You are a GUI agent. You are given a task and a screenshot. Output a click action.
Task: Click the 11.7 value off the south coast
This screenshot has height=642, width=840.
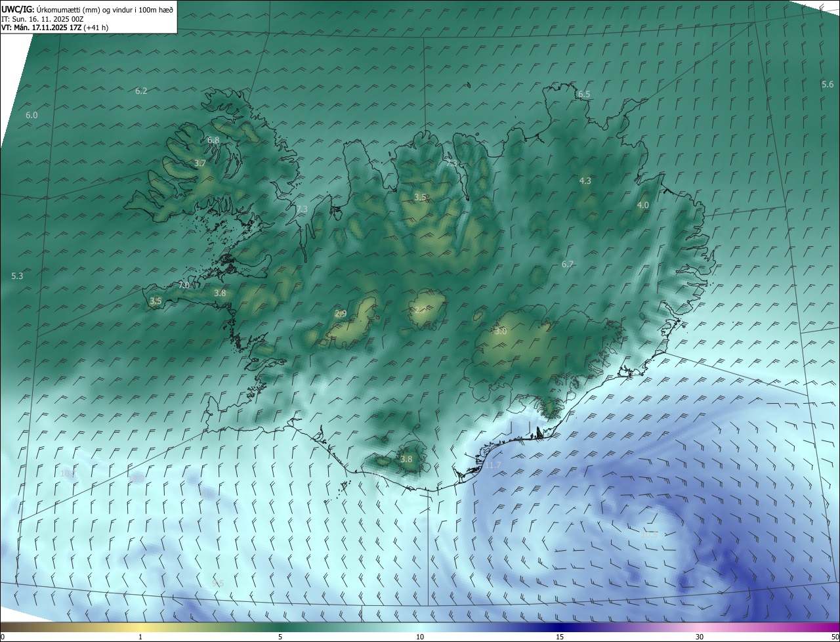[x=493, y=465]
